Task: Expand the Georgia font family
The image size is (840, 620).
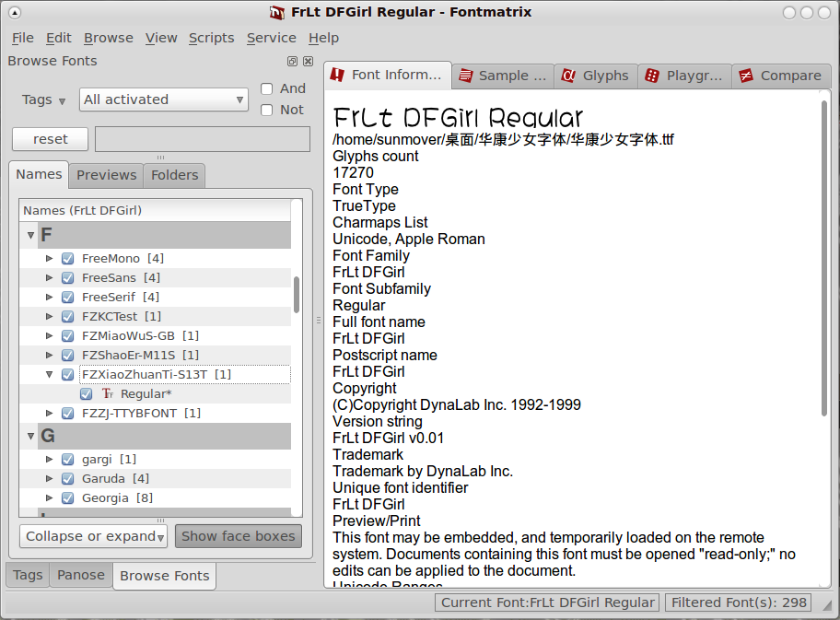Action: point(50,497)
